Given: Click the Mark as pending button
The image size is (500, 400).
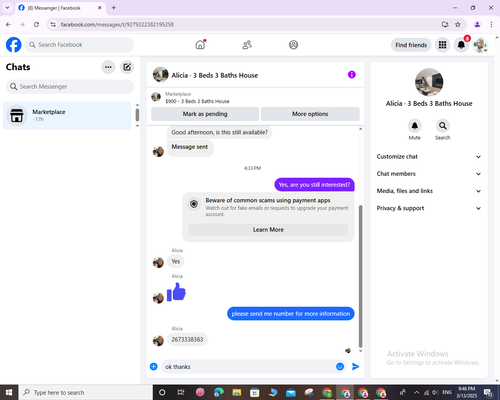Looking at the screenshot, I should (205, 114).
